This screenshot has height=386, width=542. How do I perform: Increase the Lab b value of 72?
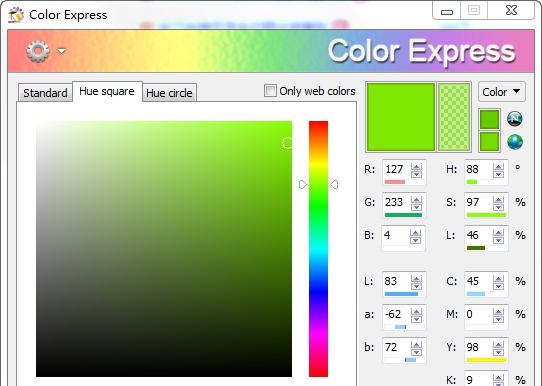point(416,344)
